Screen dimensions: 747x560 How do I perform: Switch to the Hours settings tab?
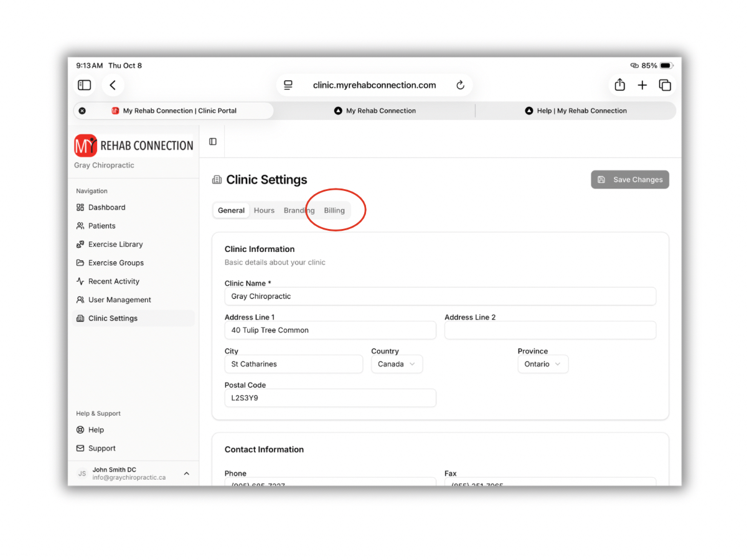(x=264, y=210)
